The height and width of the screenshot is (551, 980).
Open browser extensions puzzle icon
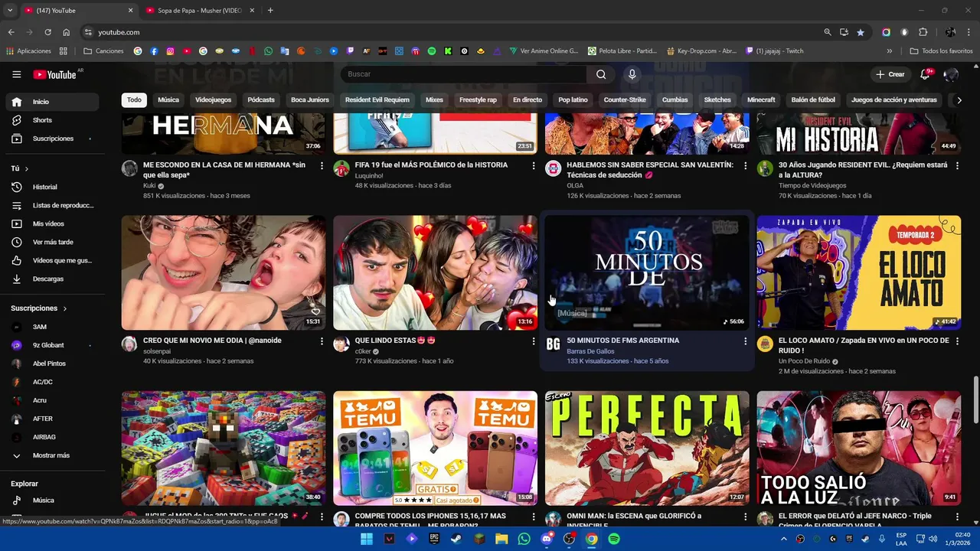point(923,32)
